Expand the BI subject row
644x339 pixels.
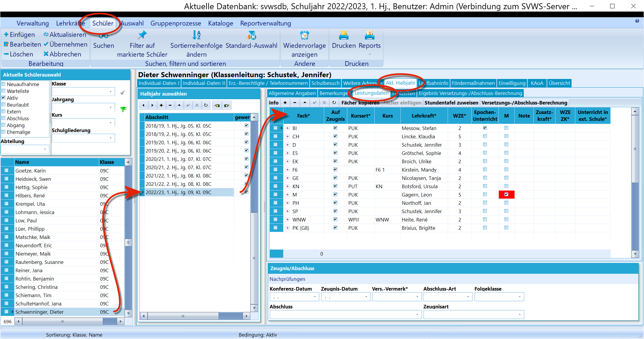287,128
